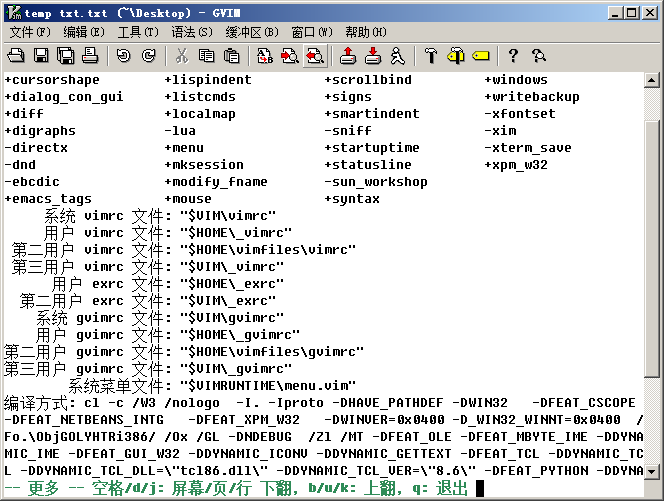
Task: Click the Run script icon
Action: pos(398,56)
